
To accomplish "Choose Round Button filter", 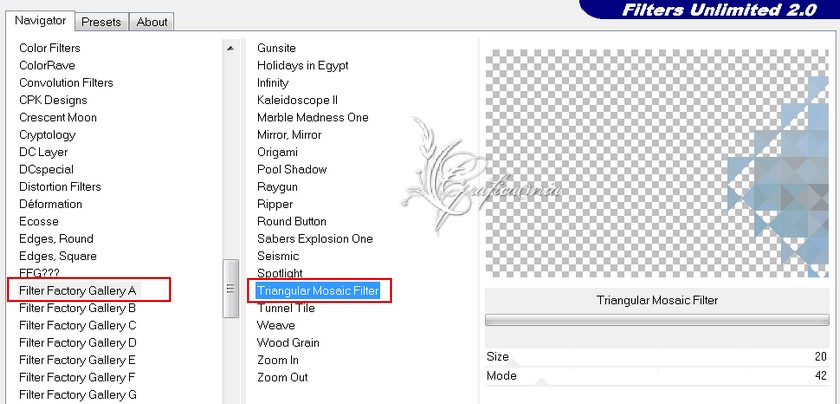I will pyautogui.click(x=291, y=221).
